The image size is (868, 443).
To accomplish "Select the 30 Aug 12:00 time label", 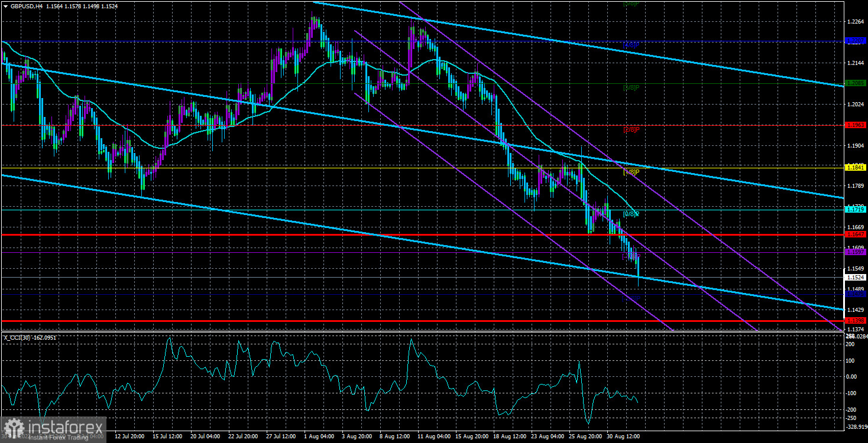I will pyautogui.click(x=622, y=437).
